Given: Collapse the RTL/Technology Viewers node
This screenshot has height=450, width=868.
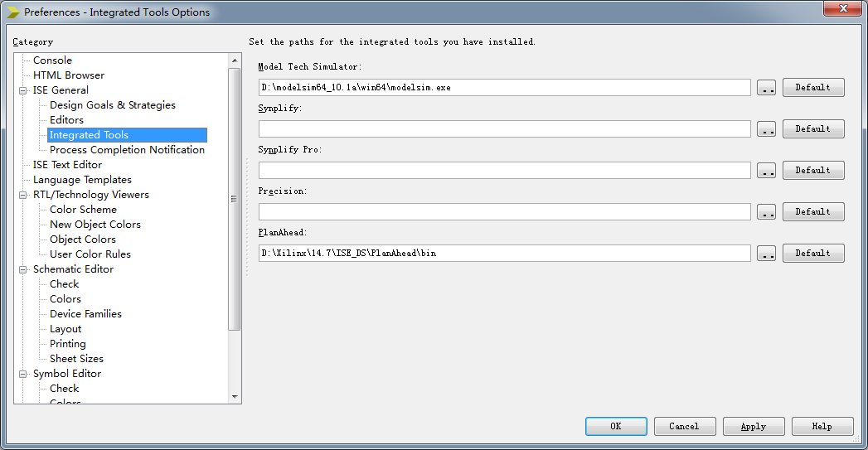Looking at the screenshot, I should (x=22, y=195).
